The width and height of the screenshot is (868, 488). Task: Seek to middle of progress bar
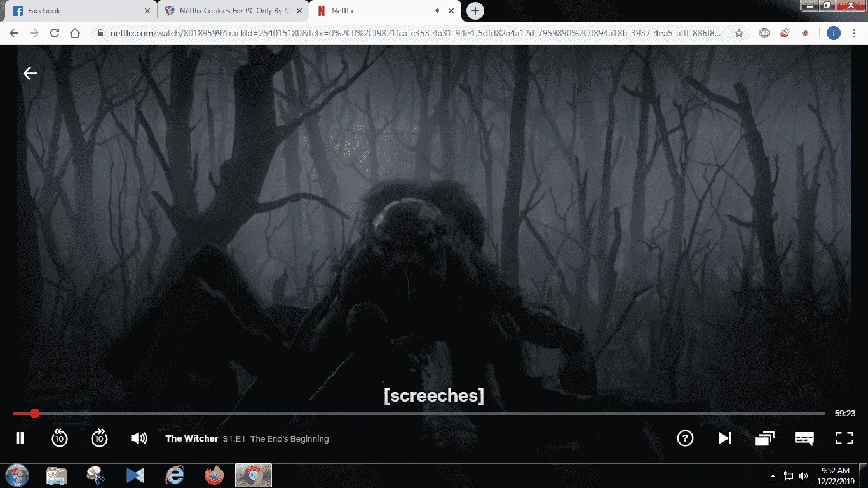tap(419, 414)
